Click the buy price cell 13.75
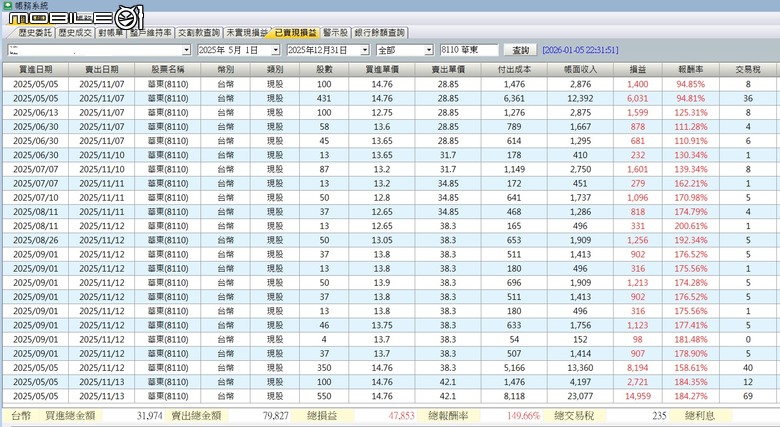 click(x=382, y=325)
